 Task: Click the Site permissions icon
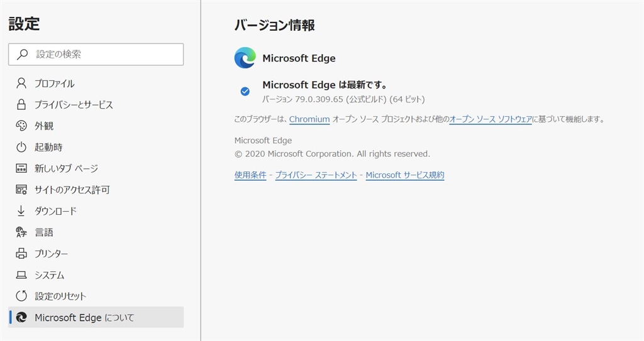(x=21, y=190)
